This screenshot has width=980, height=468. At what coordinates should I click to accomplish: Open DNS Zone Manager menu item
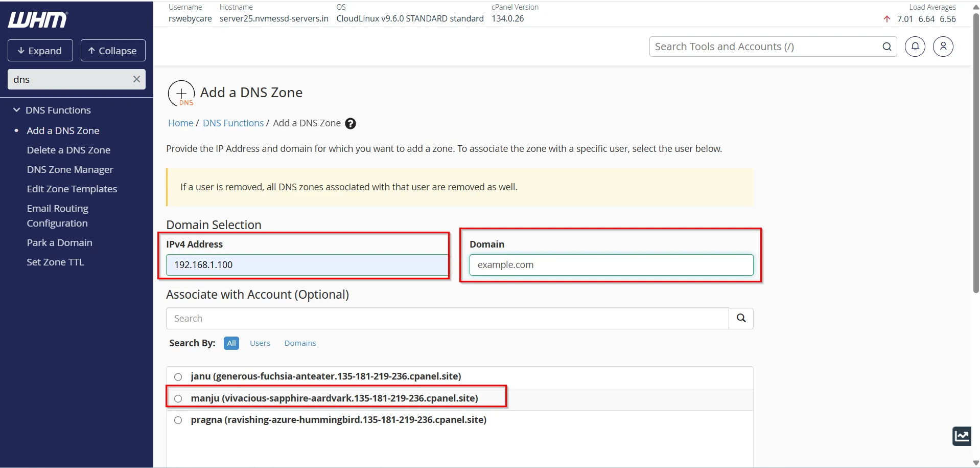(x=70, y=169)
